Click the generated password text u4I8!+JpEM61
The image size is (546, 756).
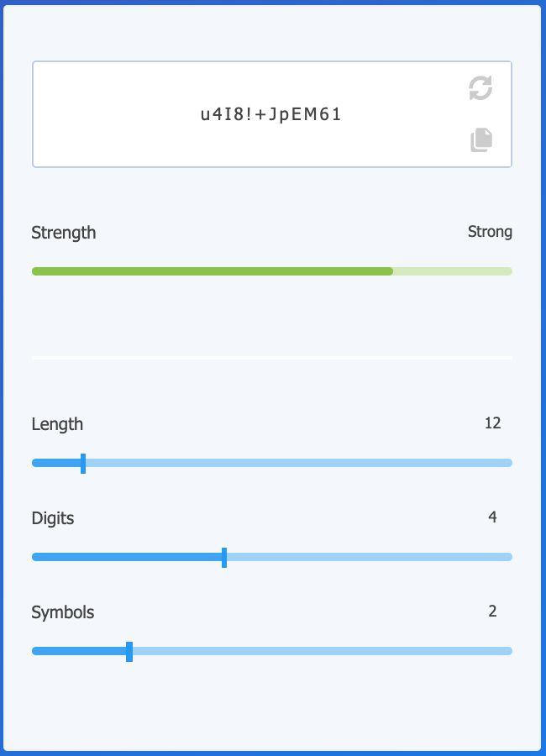(x=271, y=115)
